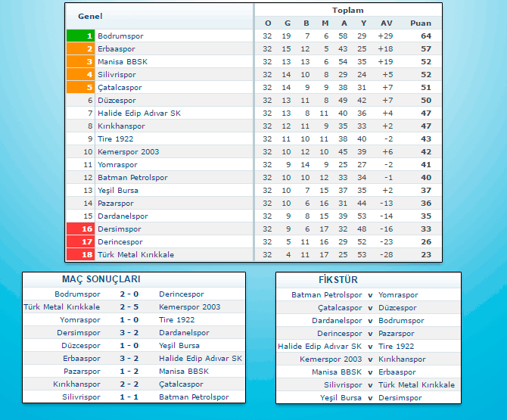Click Türk Metal Kırıkkale in standings table
The image size is (507, 420).
(x=135, y=254)
